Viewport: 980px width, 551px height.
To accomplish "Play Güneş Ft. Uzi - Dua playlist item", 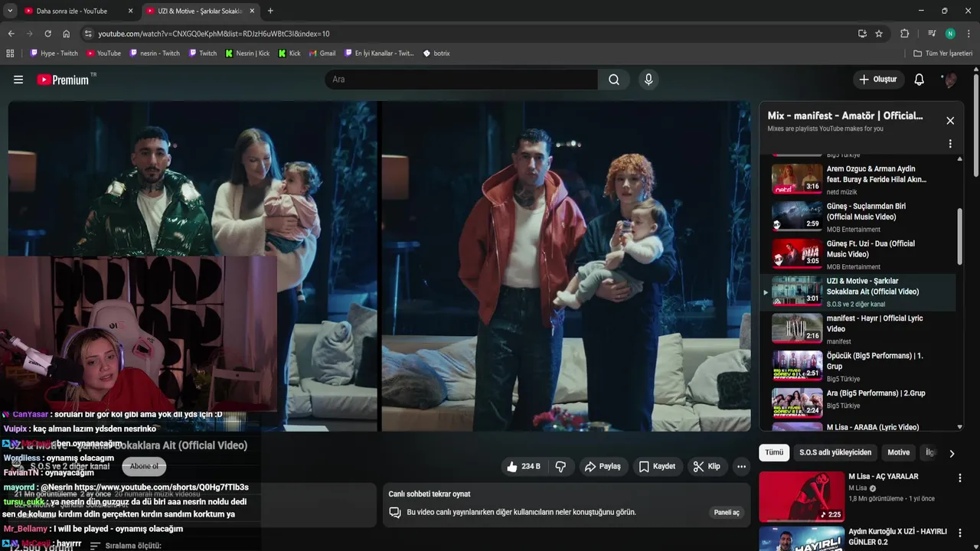I will coord(857,254).
